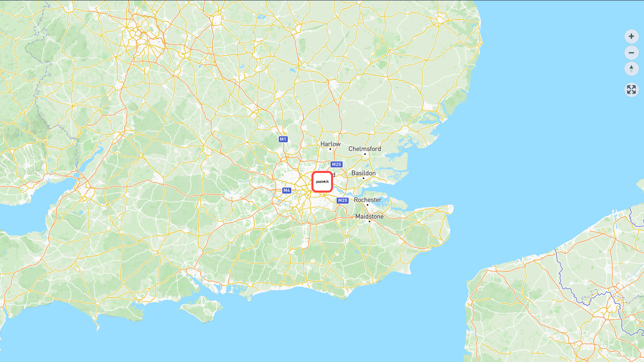Click the M4 motorway shield

287,190
